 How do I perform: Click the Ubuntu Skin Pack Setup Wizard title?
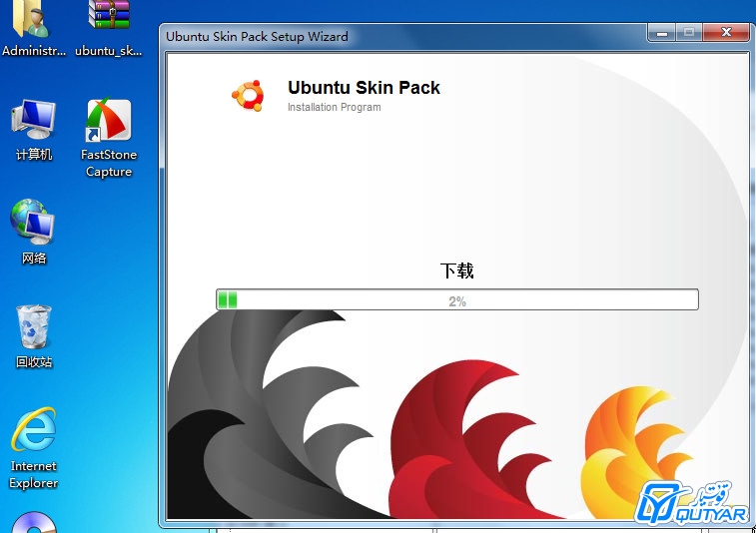coord(257,37)
